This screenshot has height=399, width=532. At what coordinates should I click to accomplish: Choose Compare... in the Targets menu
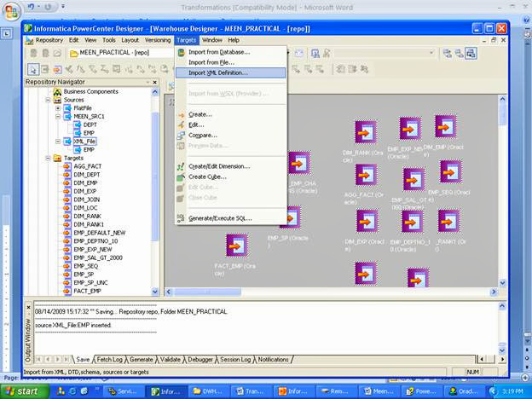click(231, 136)
